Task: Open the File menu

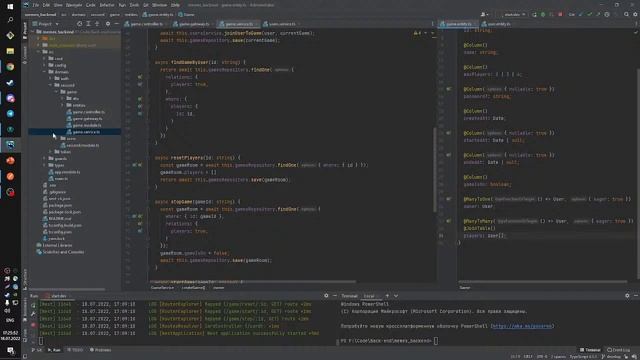Action: [36, 5]
